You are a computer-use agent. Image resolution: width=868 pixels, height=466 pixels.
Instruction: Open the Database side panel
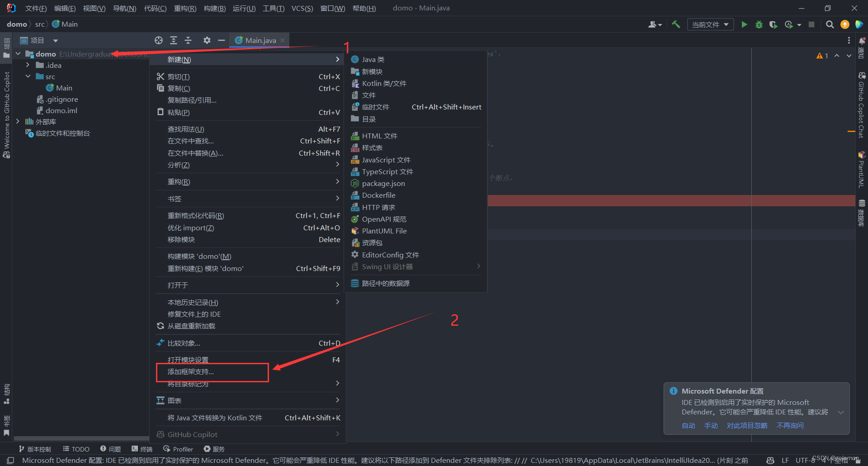[862, 213]
